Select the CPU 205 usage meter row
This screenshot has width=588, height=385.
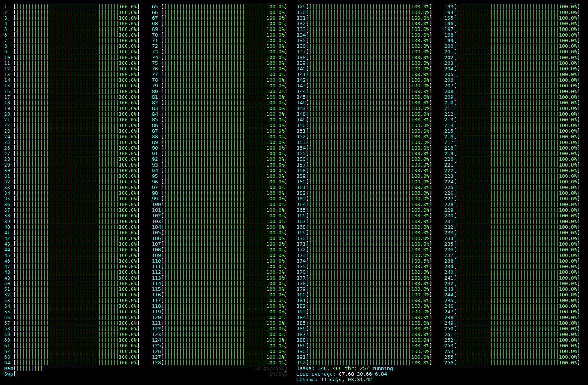click(x=512, y=75)
